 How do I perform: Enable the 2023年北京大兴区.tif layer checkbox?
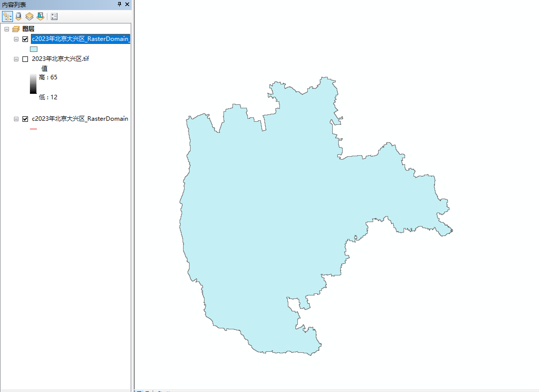tap(25, 59)
